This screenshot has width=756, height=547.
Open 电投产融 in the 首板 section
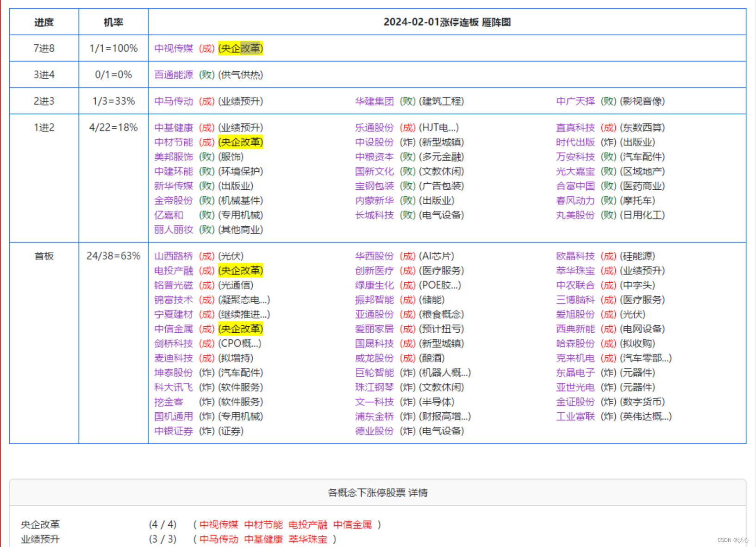(x=174, y=270)
